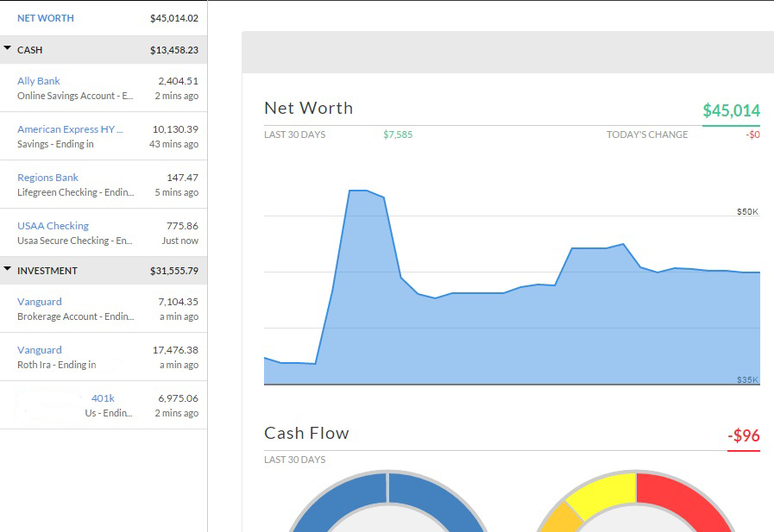Click the American Express balance 10,130.39
Screen dimensions: 774x532
coord(175,129)
